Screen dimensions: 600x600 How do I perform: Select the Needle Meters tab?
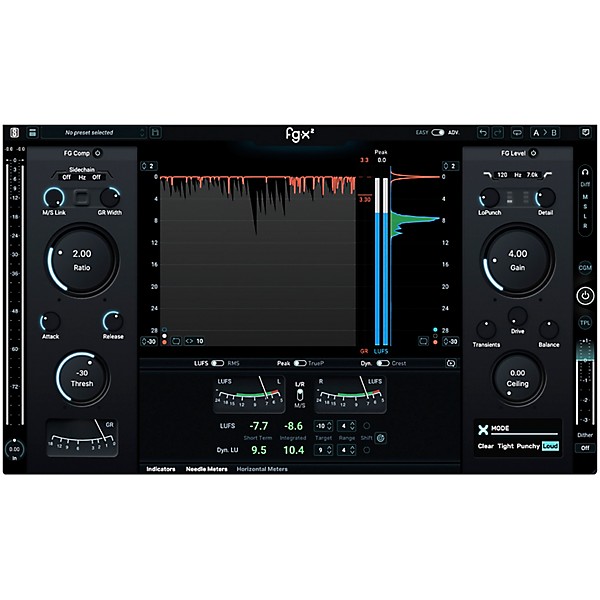(207, 469)
